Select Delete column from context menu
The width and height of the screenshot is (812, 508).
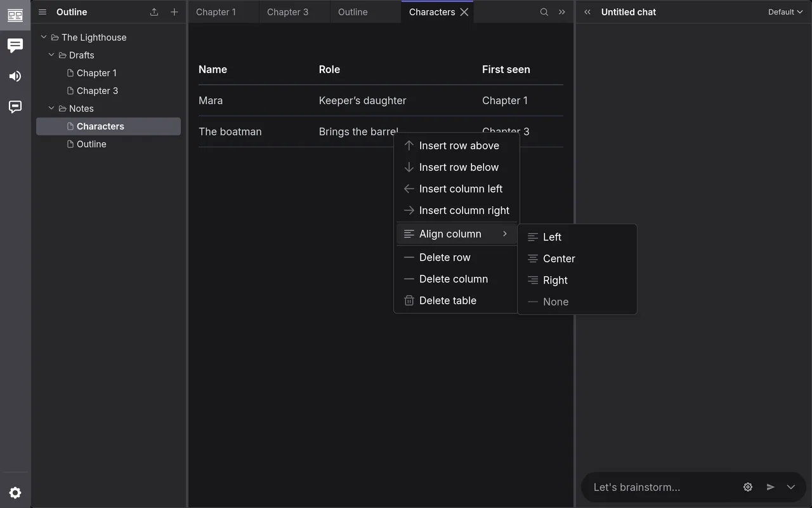[457, 279]
